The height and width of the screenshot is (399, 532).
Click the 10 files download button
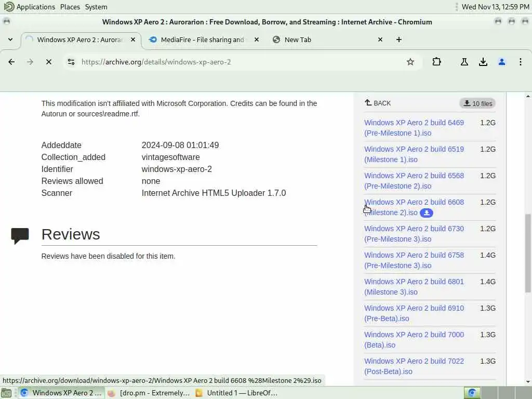478,103
